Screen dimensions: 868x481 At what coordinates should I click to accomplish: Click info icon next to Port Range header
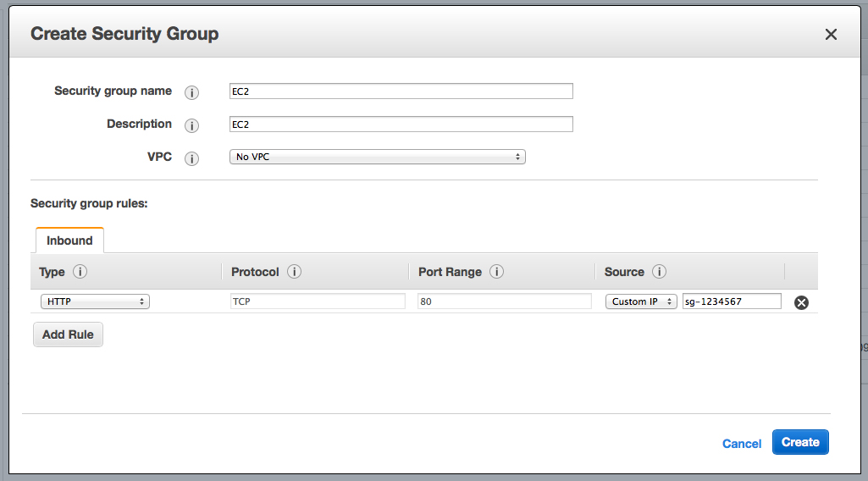click(x=497, y=273)
